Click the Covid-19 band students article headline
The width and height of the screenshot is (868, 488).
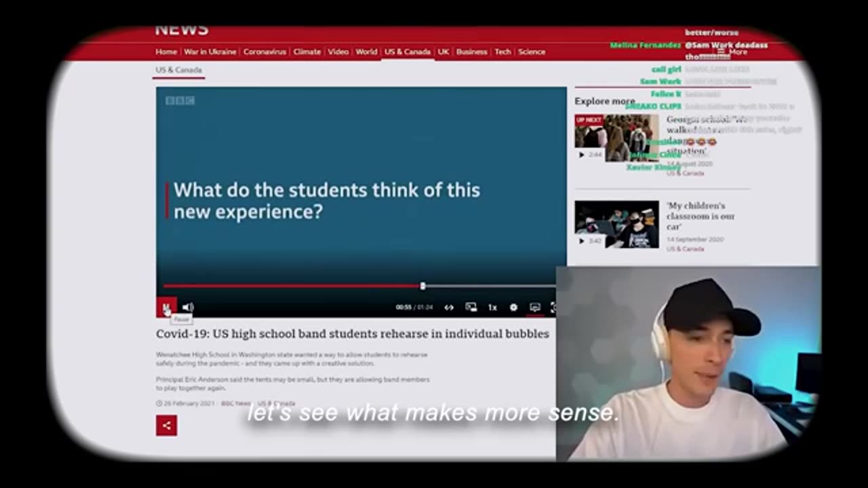point(353,333)
